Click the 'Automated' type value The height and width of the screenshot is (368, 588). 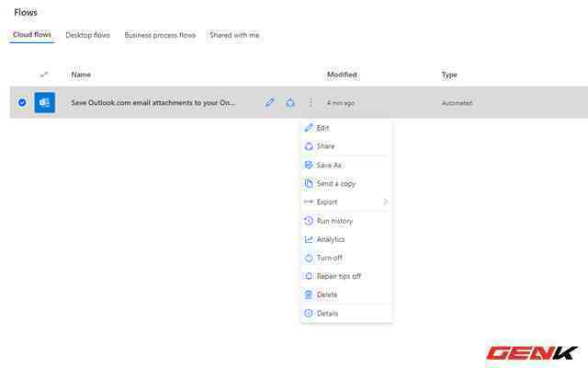[457, 103]
